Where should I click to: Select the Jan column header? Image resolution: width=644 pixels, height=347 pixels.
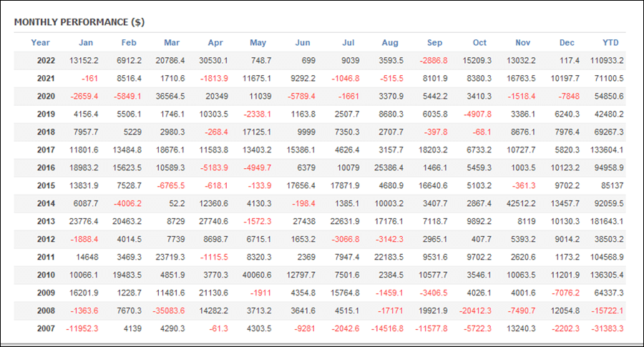(86, 42)
